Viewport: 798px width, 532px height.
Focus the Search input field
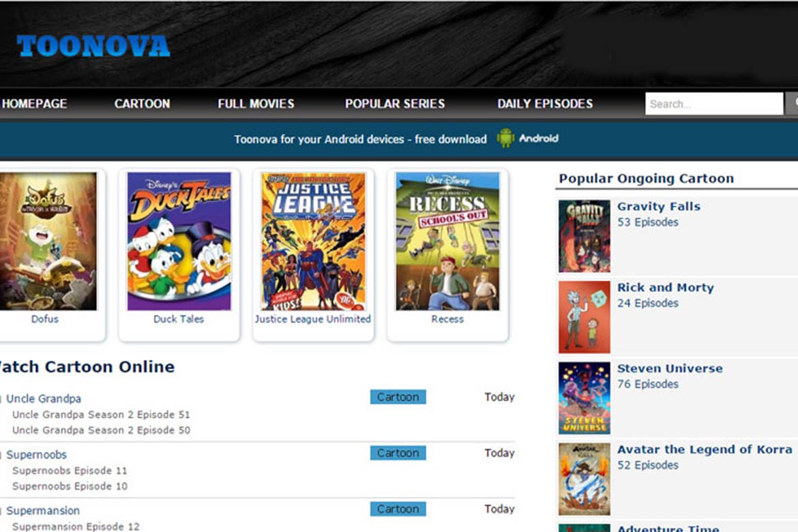[x=714, y=104]
